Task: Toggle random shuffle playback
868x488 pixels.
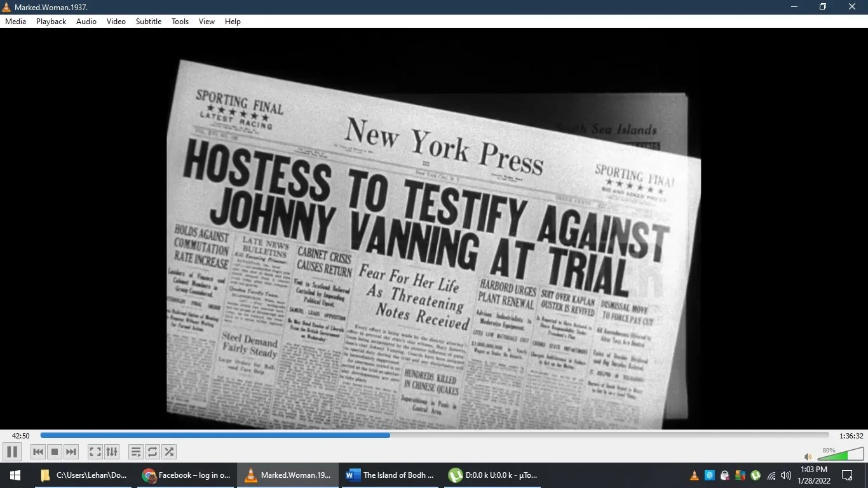Action: click(x=169, y=452)
